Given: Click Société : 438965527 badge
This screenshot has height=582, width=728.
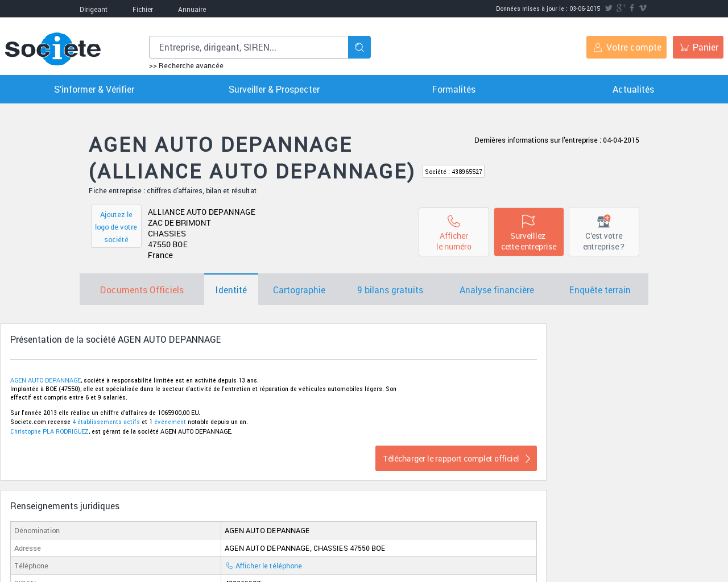Looking at the screenshot, I should [453, 172].
